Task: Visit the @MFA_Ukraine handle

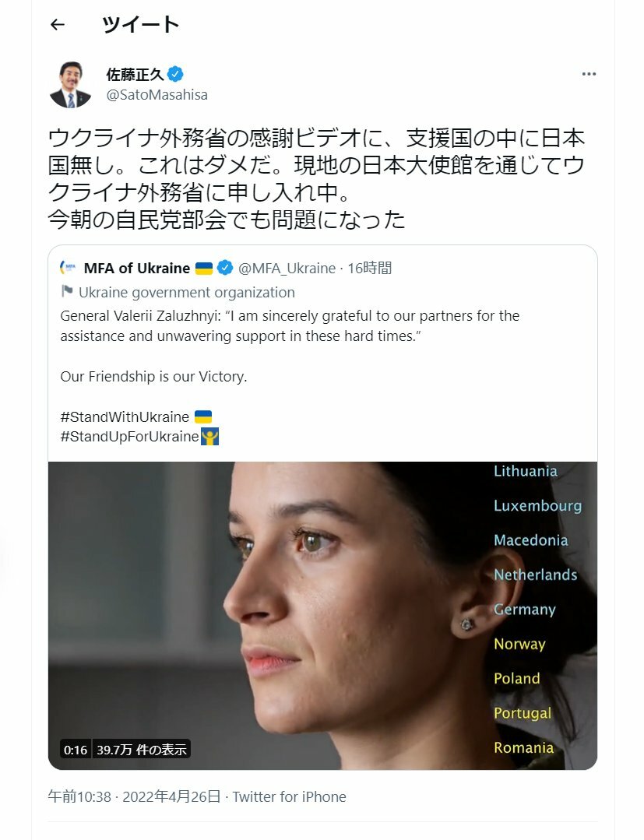Action: click(x=287, y=268)
